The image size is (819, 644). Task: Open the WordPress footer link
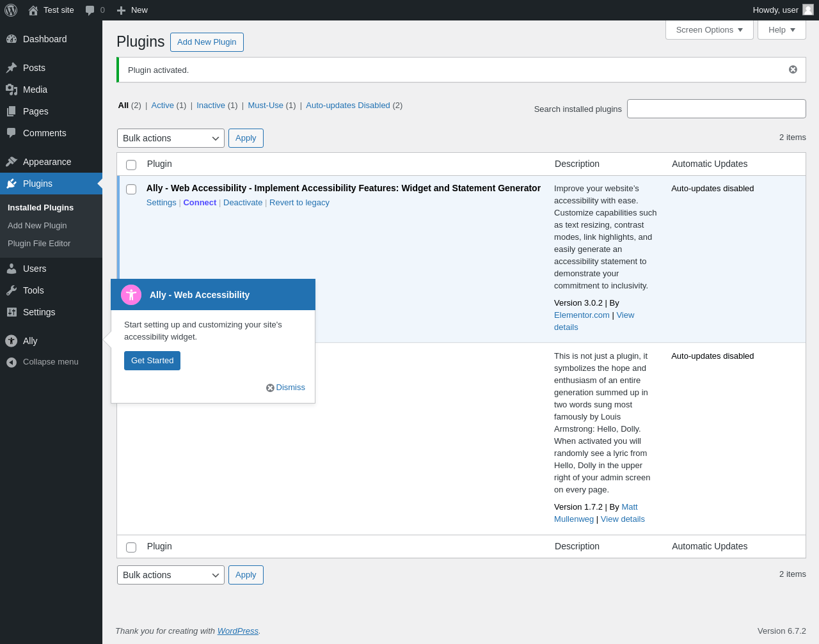click(237, 631)
